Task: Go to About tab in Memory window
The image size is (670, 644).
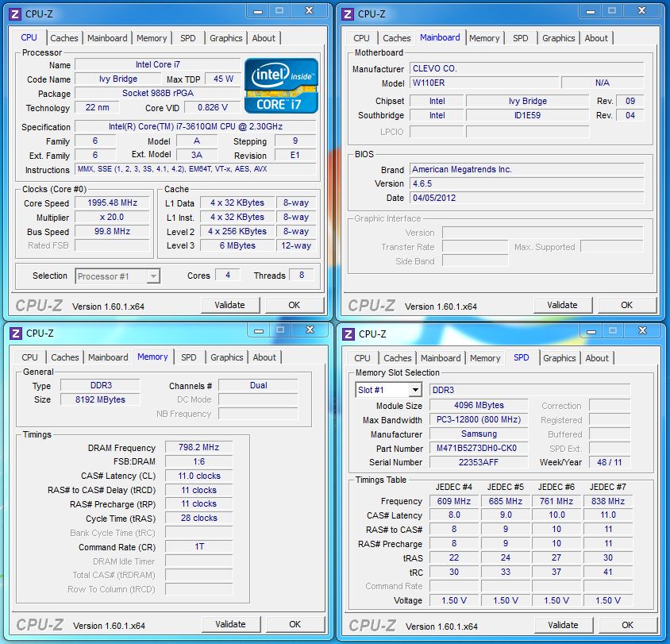Action: pos(264,357)
